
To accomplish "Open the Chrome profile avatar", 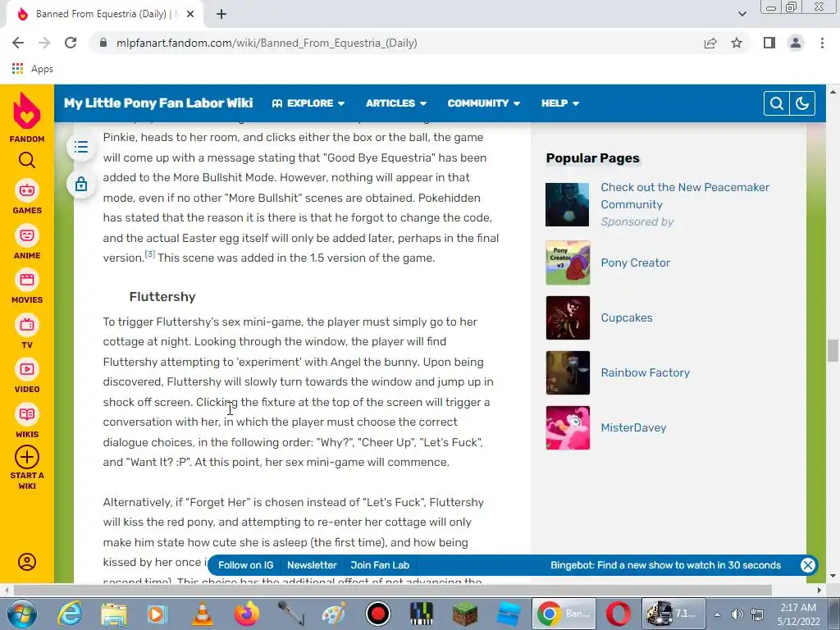I will tap(796, 43).
